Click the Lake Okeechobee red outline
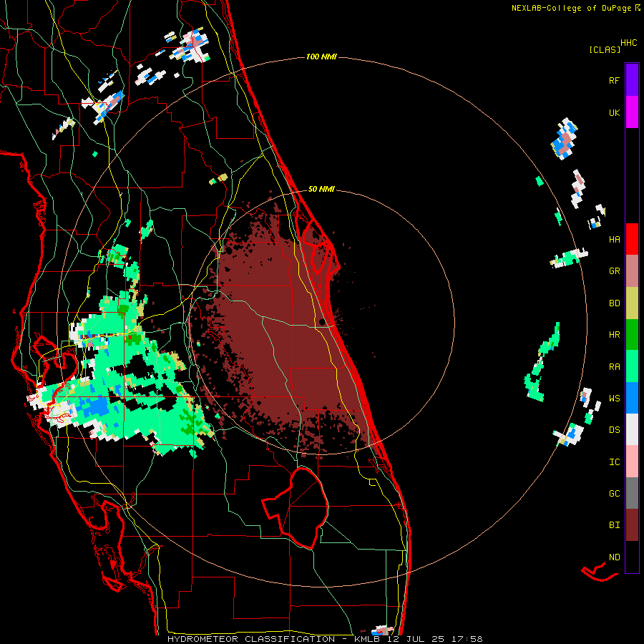 296,508
